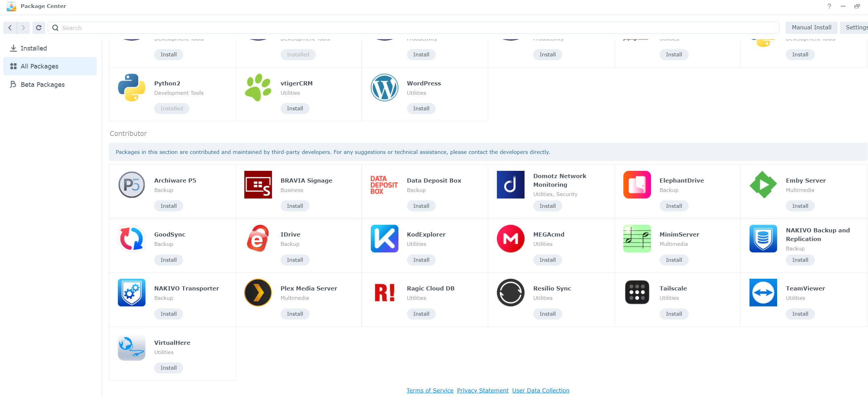The width and height of the screenshot is (868, 397).
Task: Install TeamViewer
Action: tap(800, 314)
